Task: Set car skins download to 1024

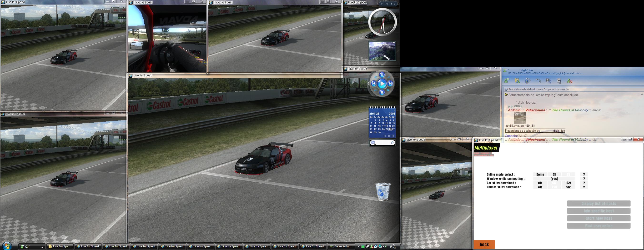Action: pyautogui.click(x=569, y=183)
